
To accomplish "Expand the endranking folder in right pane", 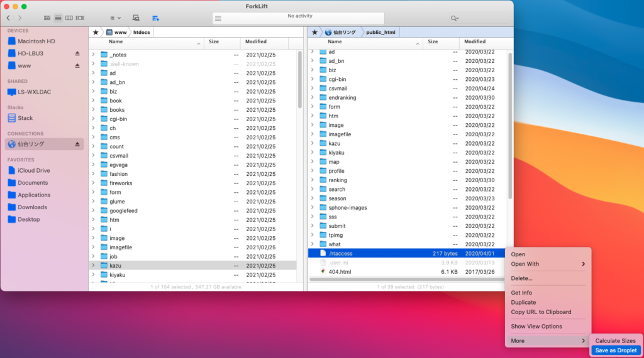I will (x=313, y=97).
